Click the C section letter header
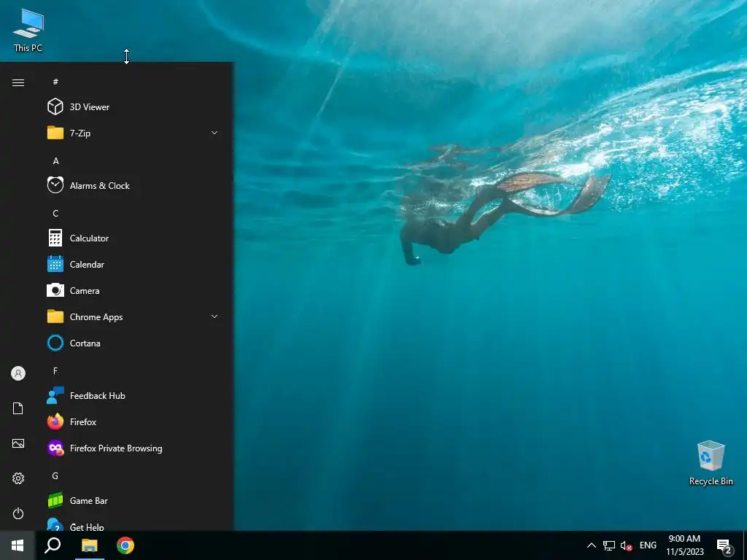This screenshot has height=560, width=747. 55,214
